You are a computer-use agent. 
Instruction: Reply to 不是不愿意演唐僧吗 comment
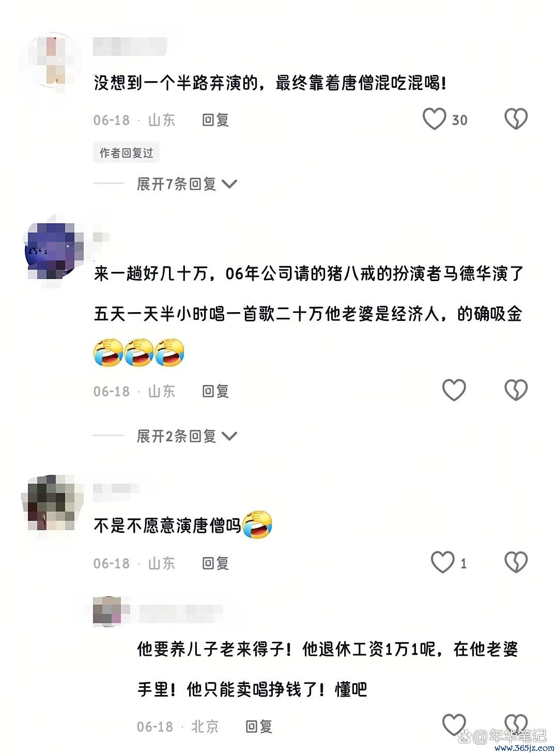click(x=215, y=563)
